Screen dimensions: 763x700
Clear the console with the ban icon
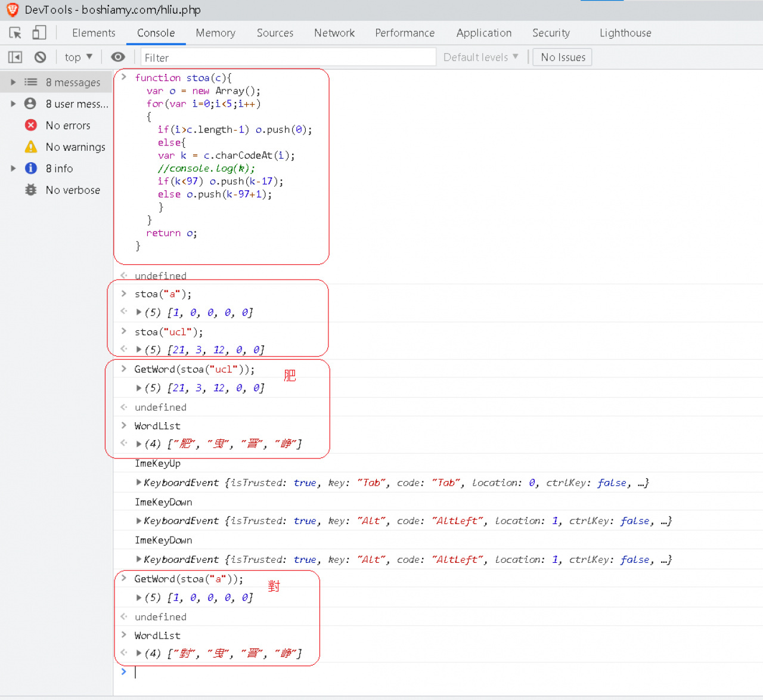40,57
